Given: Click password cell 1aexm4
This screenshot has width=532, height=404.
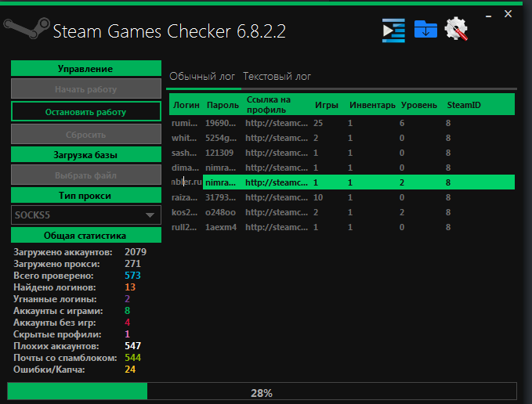Looking at the screenshot, I should pyautogui.click(x=221, y=227).
